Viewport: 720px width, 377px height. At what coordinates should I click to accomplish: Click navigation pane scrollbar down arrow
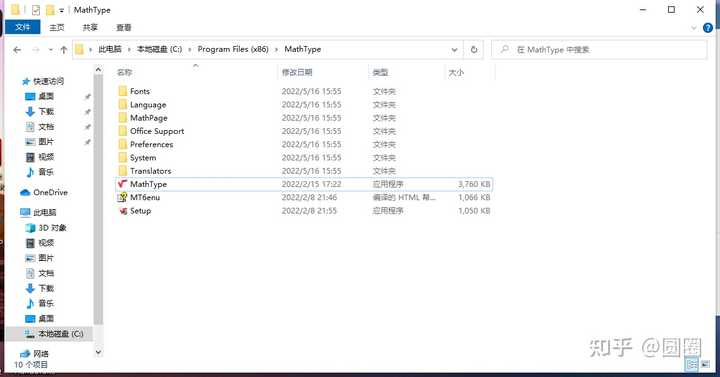pyautogui.click(x=98, y=352)
